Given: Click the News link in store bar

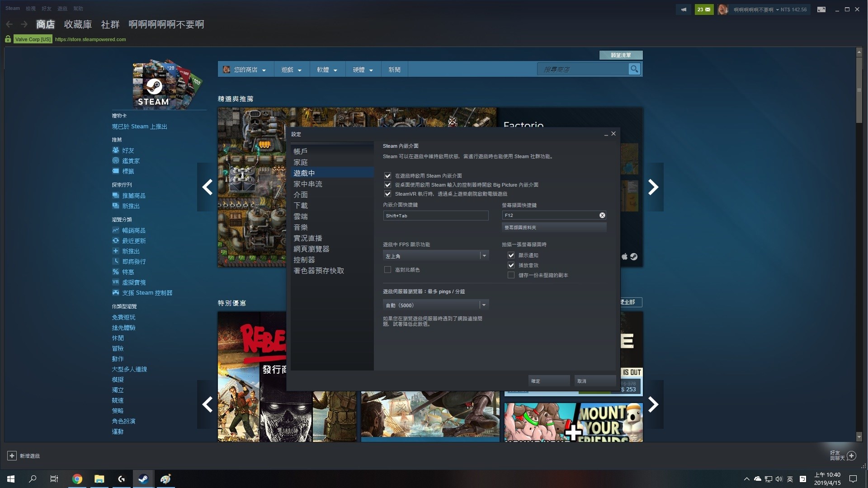Looking at the screenshot, I should pos(394,70).
